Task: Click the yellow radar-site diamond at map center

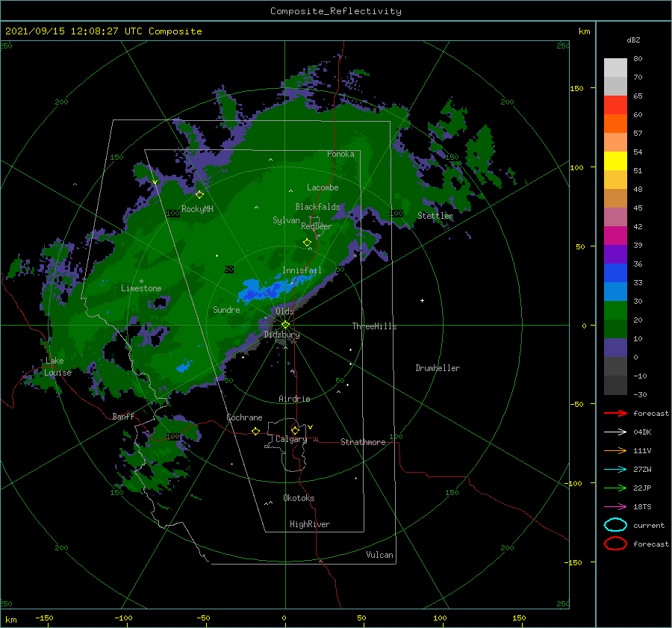Action: click(285, 325)
